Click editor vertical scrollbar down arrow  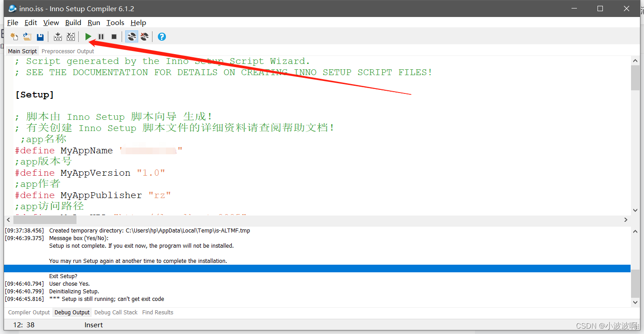click(x=635, y=210)
